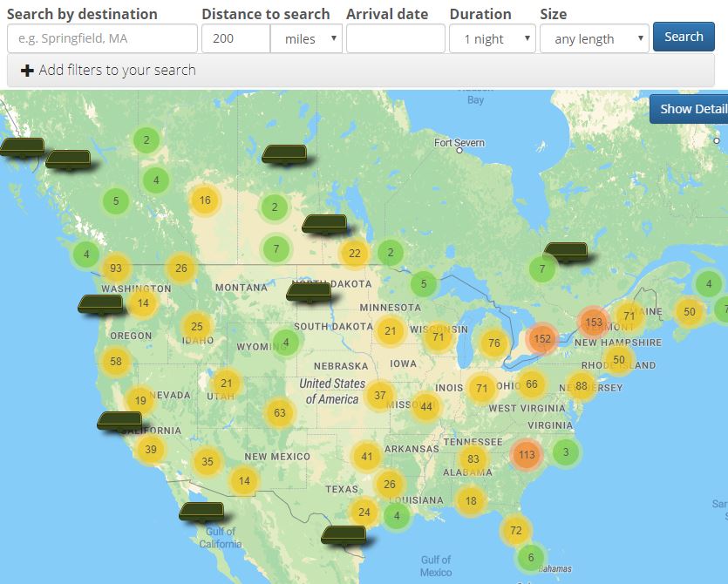Select the 35 cluster marker
The image size is (728, 584).
pyautogui.click(x=208, y=461)
